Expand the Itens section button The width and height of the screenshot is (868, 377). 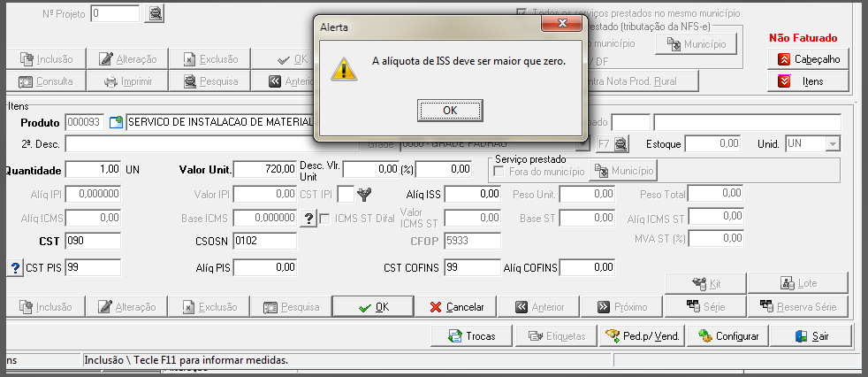(x=808, y=81)
